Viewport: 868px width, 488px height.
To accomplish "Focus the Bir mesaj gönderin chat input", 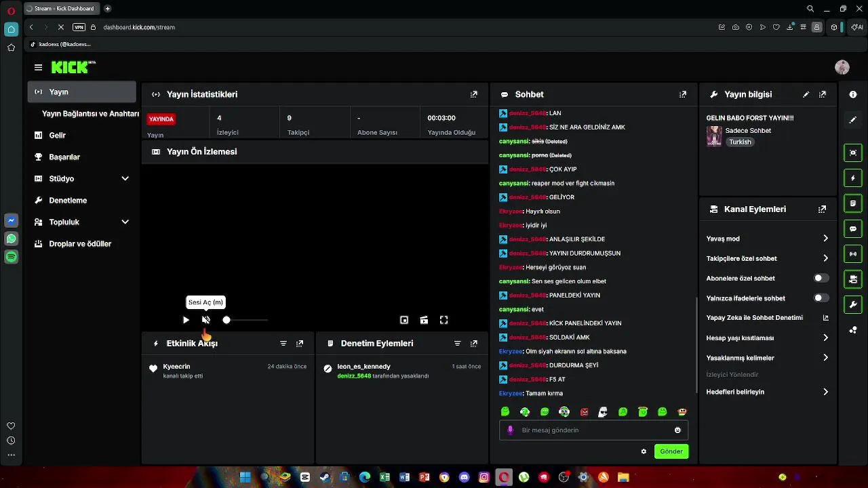I will (x=593, y=430).
